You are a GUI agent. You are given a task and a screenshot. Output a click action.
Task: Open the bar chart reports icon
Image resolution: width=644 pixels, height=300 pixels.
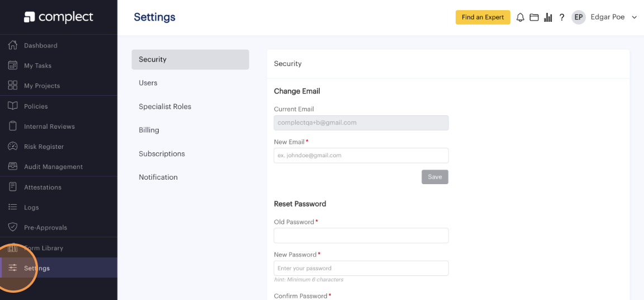pos(548,17)
